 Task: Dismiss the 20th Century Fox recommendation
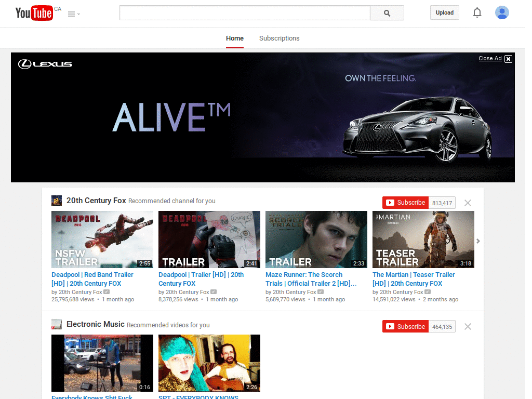(x=468, y=203)
